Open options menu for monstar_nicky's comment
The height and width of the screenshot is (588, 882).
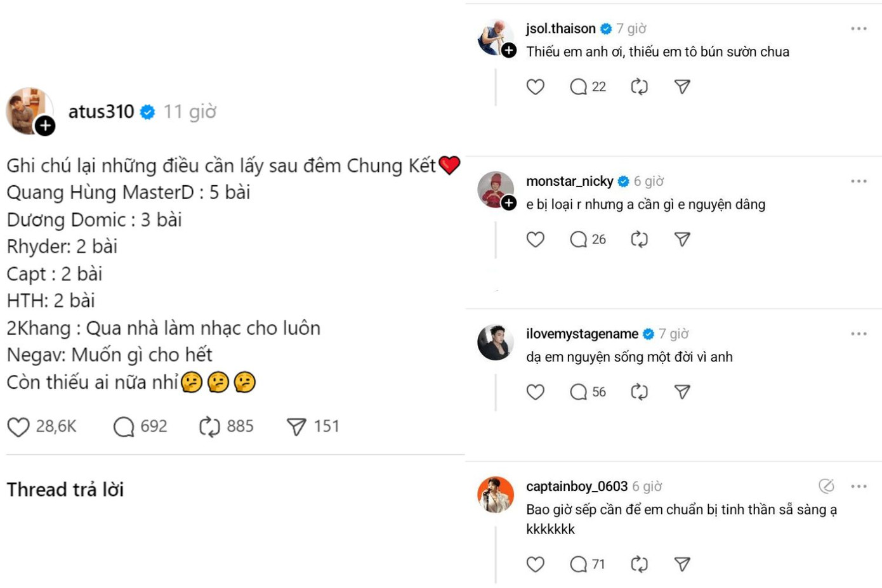[860, 181]
